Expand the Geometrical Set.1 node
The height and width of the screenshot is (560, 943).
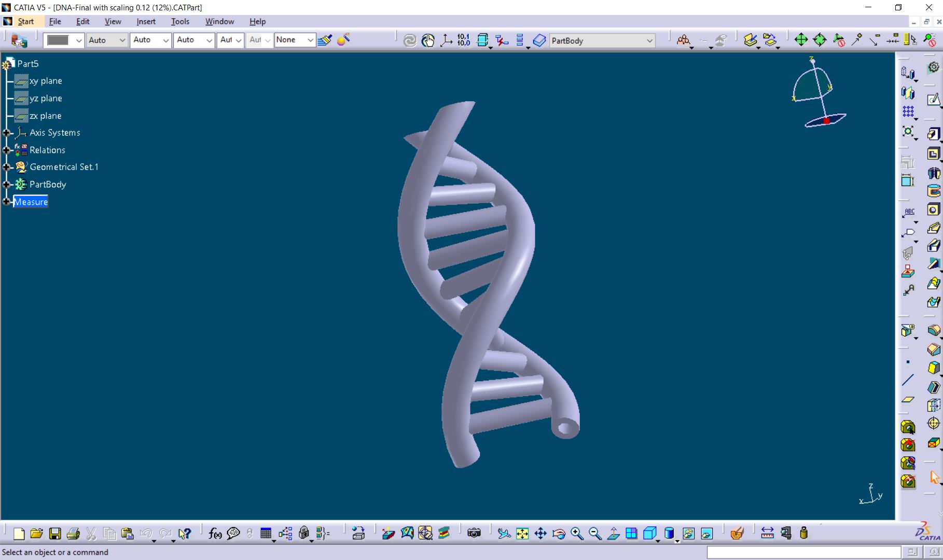[x=6, y=167]
